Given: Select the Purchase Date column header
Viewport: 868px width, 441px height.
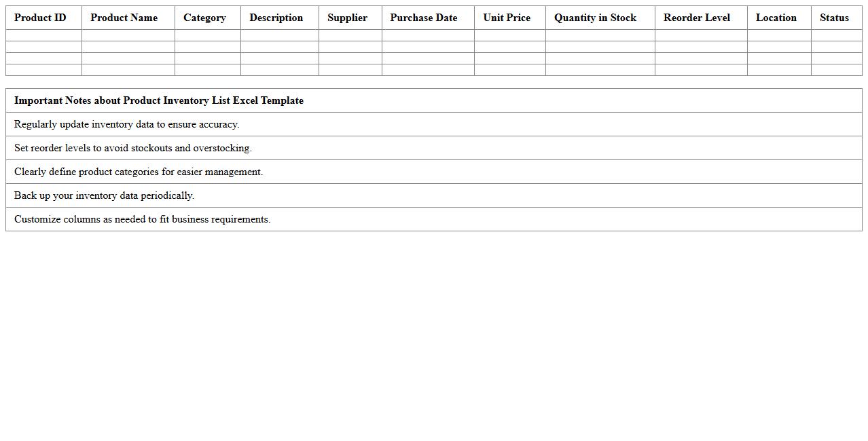Looking at the screenshot, I should (x=424, y=18).
